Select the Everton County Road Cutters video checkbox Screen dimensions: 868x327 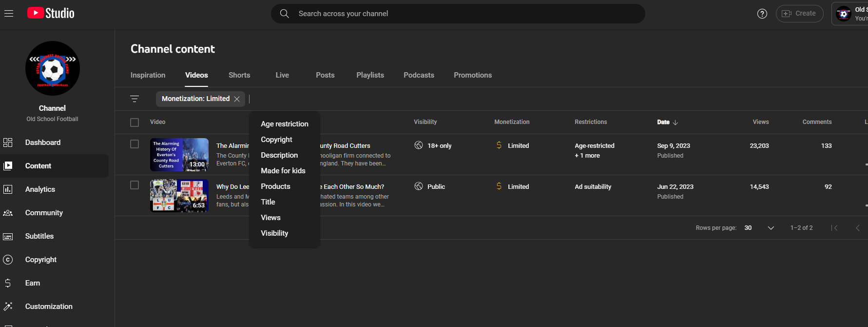(x=135, y=144)
